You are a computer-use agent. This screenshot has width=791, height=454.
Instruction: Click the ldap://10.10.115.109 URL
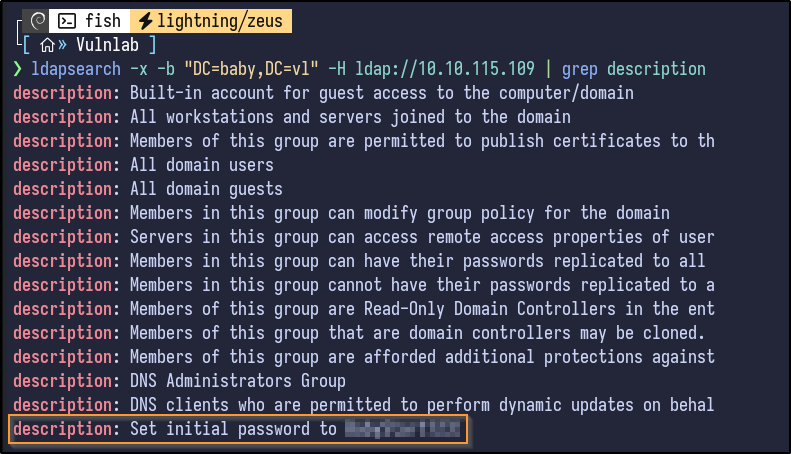pyautogui.click(x=458, y=69)
